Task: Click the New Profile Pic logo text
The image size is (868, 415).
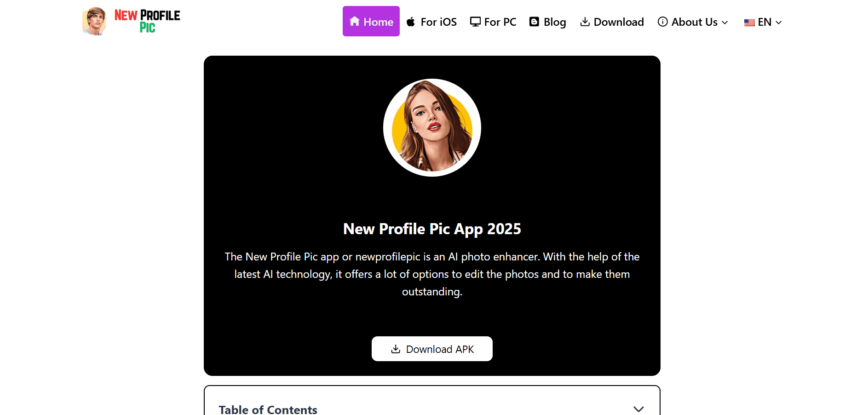Action: [147, 21]
